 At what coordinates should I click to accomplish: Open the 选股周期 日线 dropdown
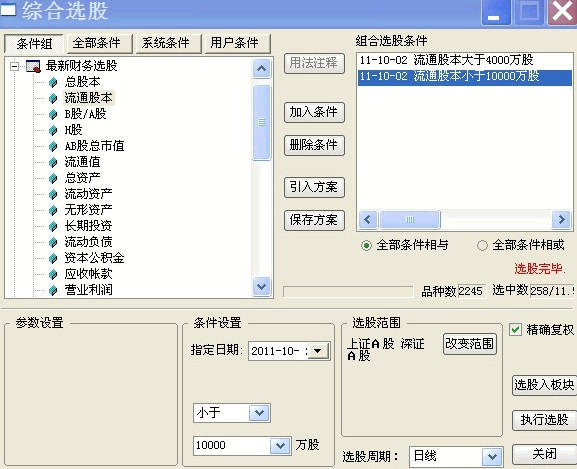[x=492, y=457]
